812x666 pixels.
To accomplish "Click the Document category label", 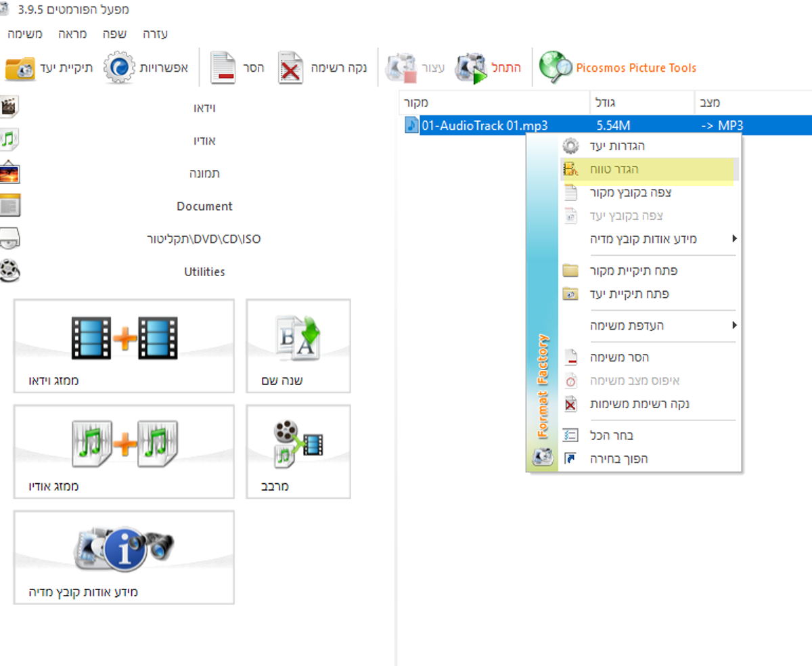I will [x=204, y=206].
